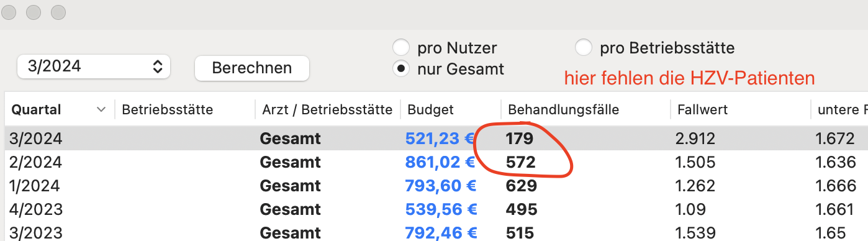Select the pro Nutzer radio button

[x=402, y=47]
